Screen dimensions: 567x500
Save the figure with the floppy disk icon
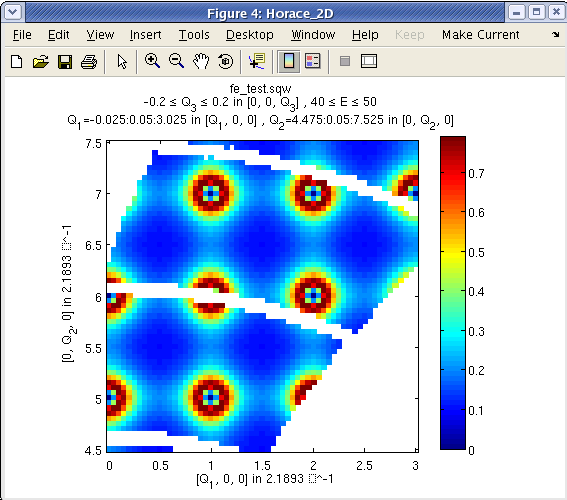pyautogui.click(x=65, y=61)
